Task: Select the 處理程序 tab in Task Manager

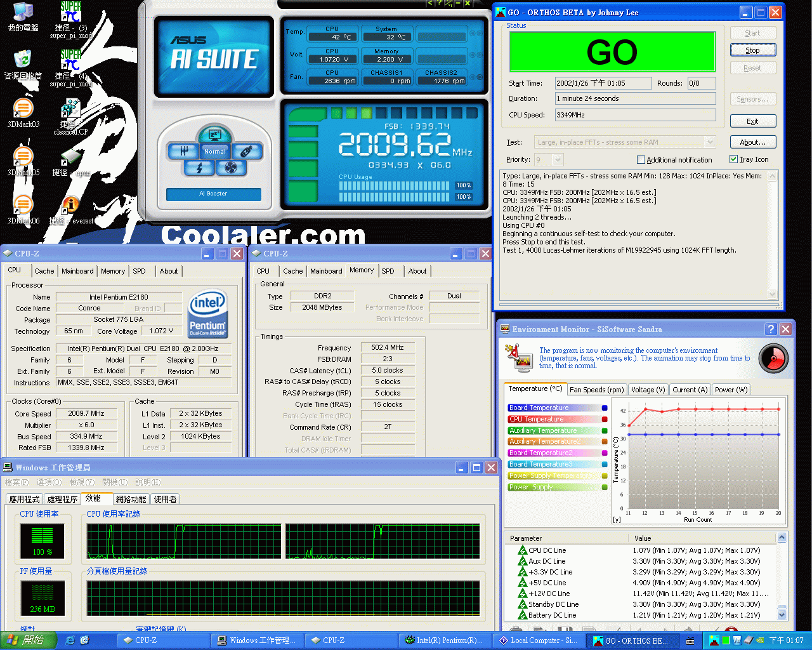Action: 62,500
